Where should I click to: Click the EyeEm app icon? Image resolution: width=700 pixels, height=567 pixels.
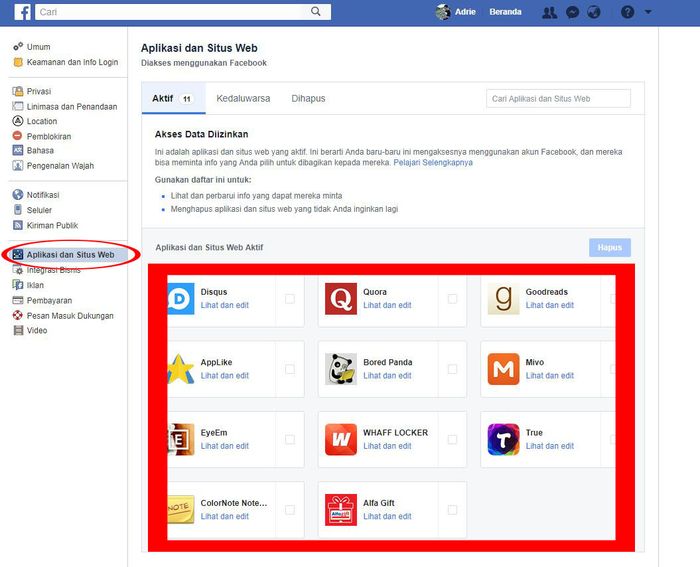(x=181, y=439)
